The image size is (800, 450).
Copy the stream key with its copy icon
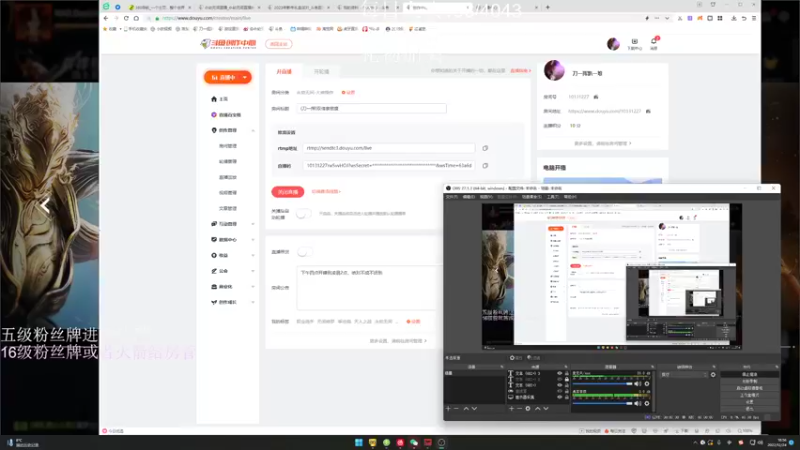coord(485,165)
